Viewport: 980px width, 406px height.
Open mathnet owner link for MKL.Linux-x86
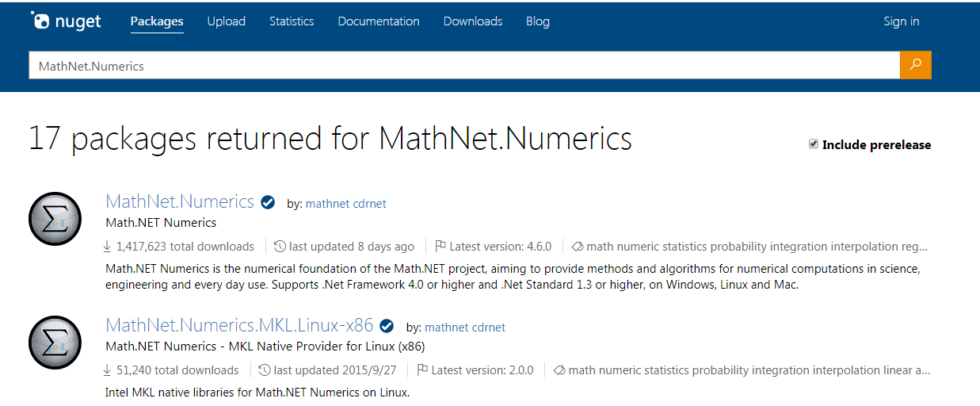pos(446,327)
